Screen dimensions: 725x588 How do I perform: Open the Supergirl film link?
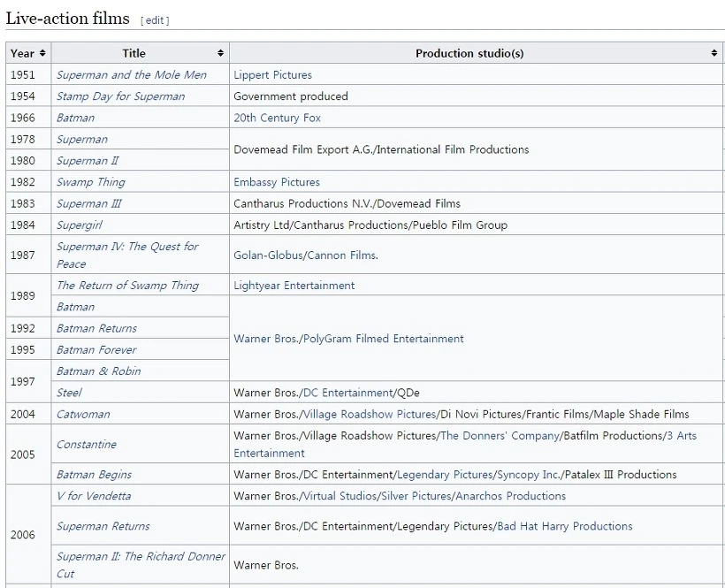79,225
